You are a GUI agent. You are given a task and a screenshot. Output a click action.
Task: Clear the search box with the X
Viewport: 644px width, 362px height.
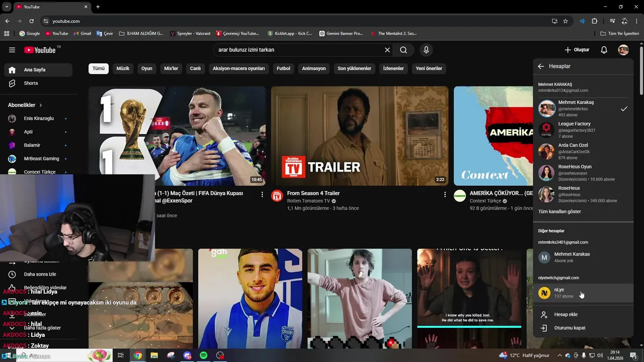[x=387, y=50]
